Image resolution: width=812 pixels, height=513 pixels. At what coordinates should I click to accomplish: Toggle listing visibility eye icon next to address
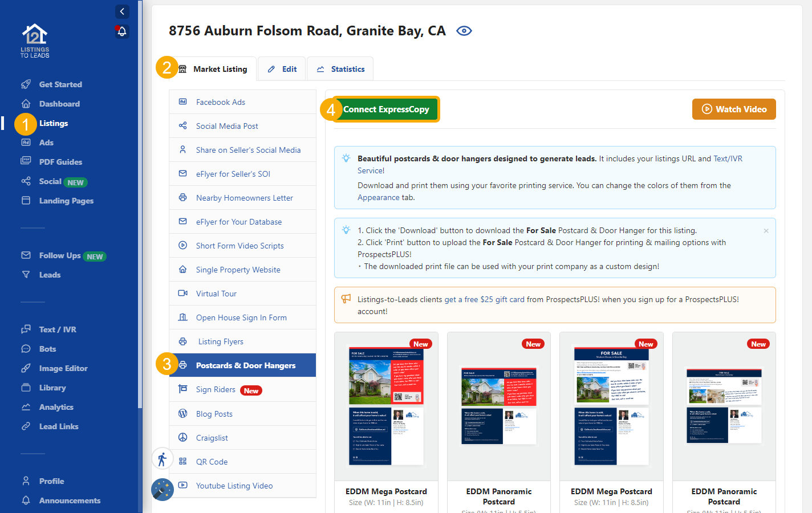coord(464,31)
